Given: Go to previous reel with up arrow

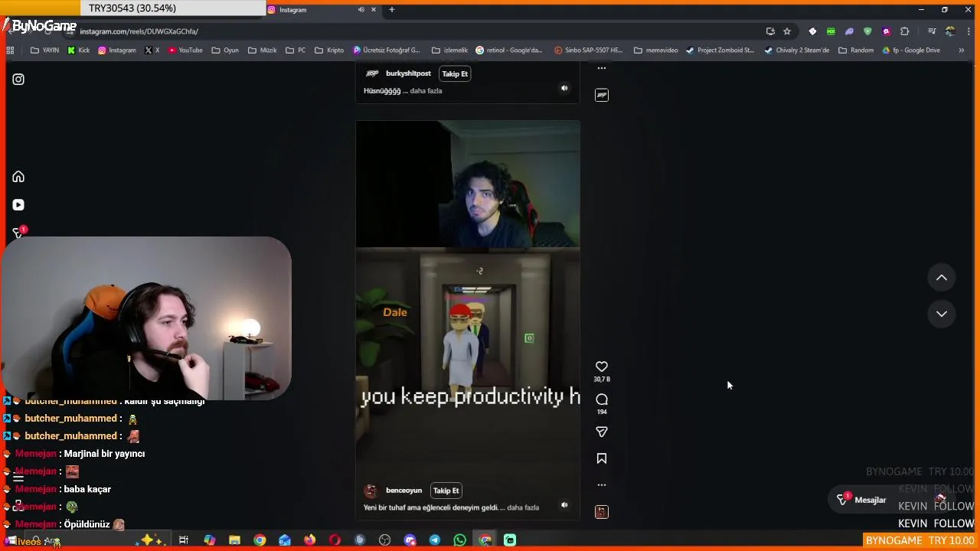Looking at the screenshot, I should coord(942,278).
